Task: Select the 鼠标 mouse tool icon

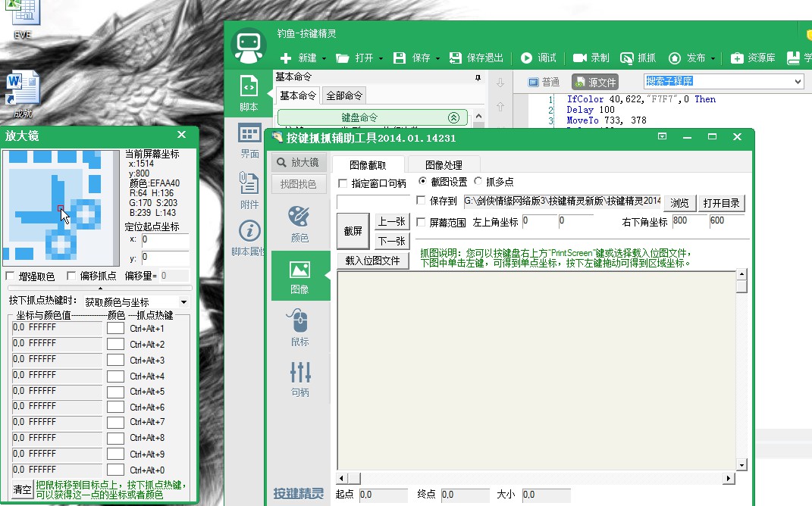Action: pyautogui.click(x=299, y=327)
